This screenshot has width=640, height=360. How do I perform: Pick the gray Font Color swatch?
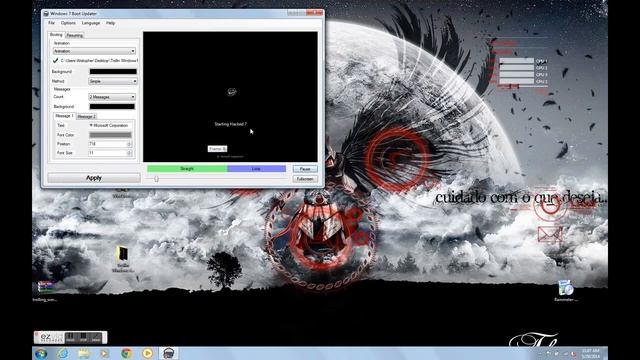pos(110,135)
